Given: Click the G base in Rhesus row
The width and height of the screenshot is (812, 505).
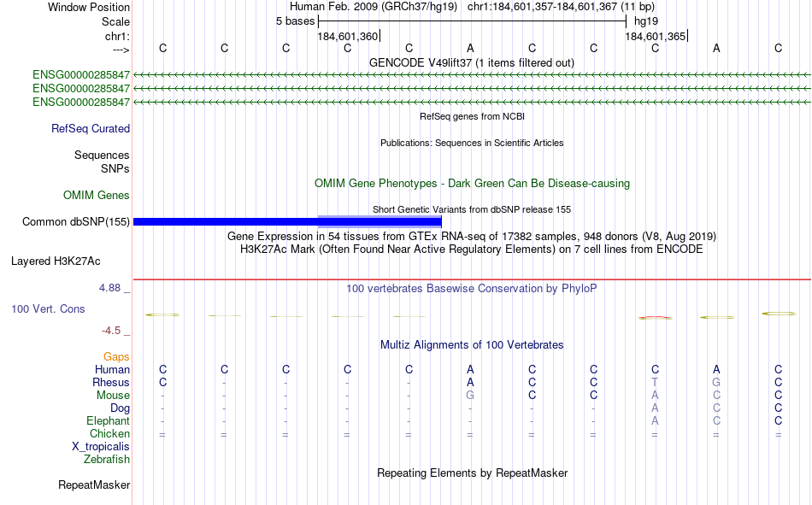Looking at the screenshot, I should click(x=716, y=382).
